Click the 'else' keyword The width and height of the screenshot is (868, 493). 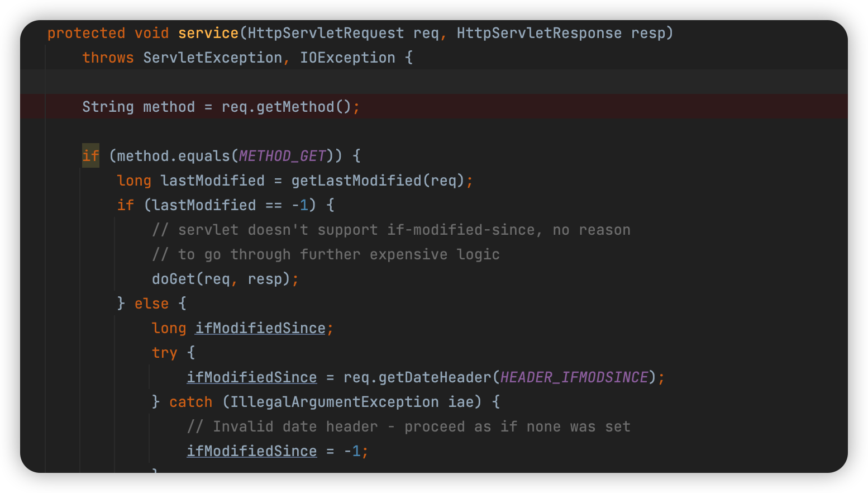point(151,304)
